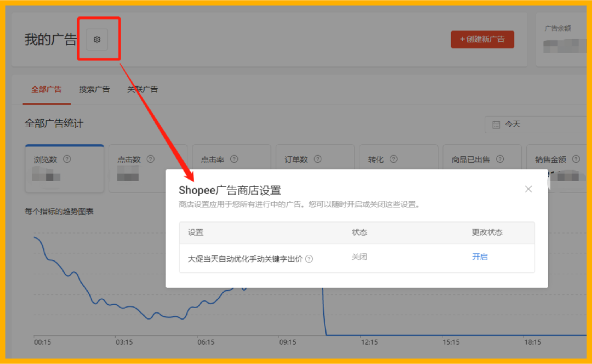Click the help icon beside 销售金额

pos(576,159)
